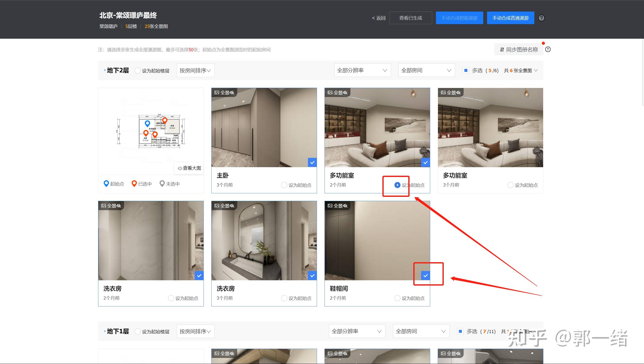Open 全部房间 dropdown for 地下1层
The image size is (644, 364).
[421, 331]
